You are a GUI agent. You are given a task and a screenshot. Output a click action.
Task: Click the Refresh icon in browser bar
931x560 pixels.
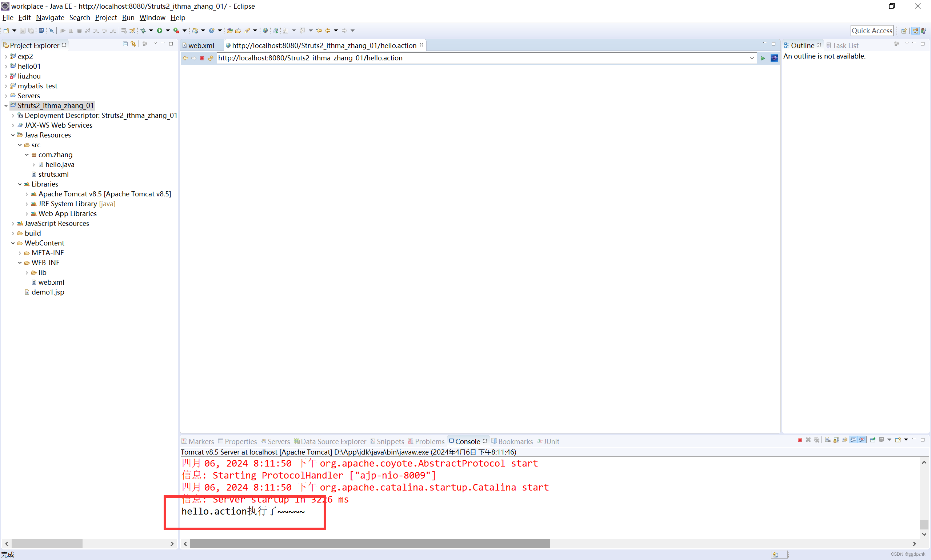tap(211, 58)
